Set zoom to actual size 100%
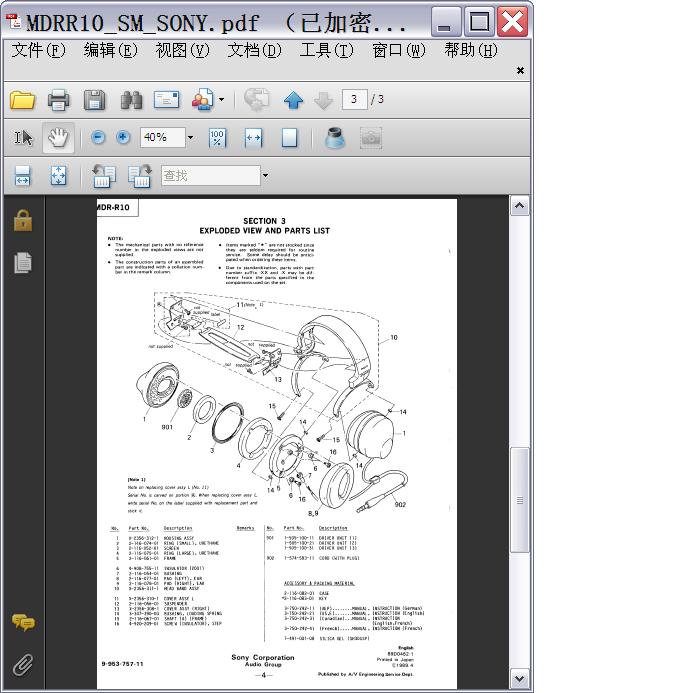673x693 pixels. (x=217, y=138)
